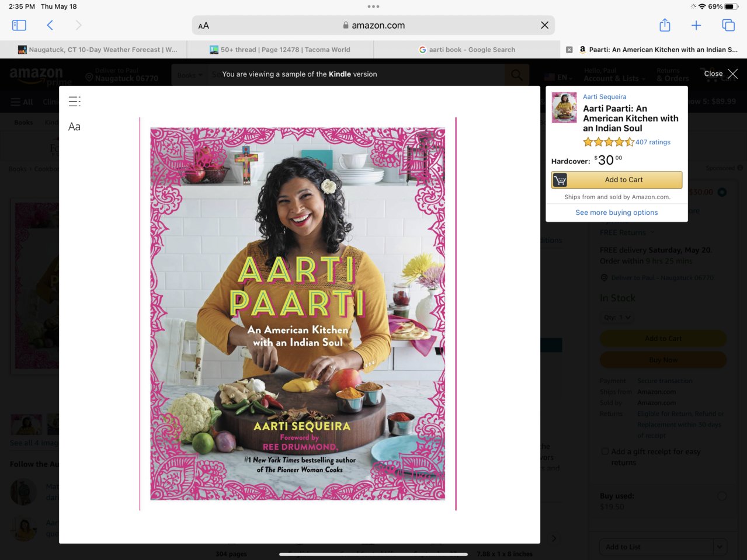Image resolution: width=747 pixels, height=560 pixels.
Task: Go forward with the forward arrow
Action: pyautogui.click(x=78, y=25)
